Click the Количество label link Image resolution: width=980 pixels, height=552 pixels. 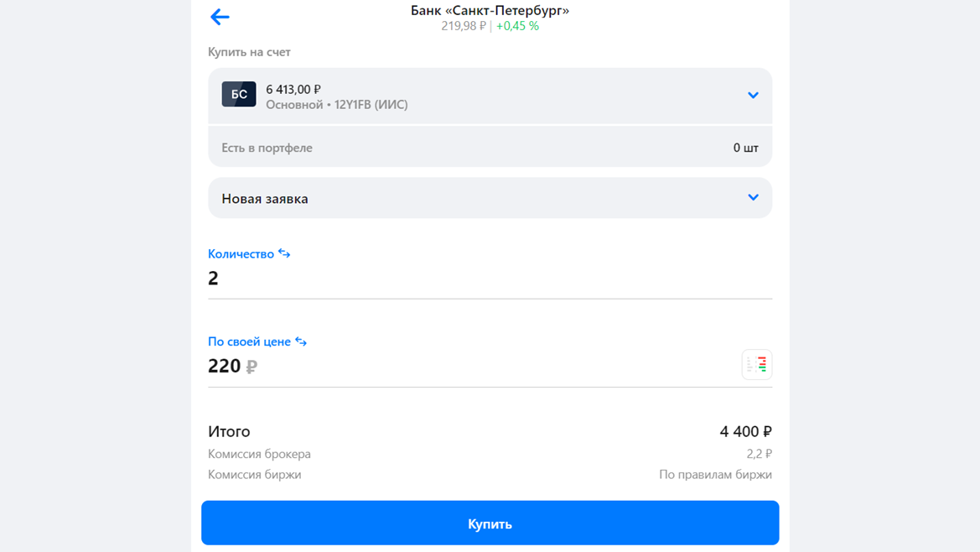[x=241, y=254]
